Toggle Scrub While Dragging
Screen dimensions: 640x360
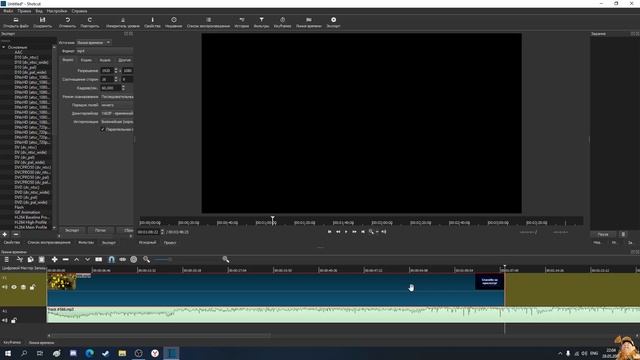click(122, 260)
